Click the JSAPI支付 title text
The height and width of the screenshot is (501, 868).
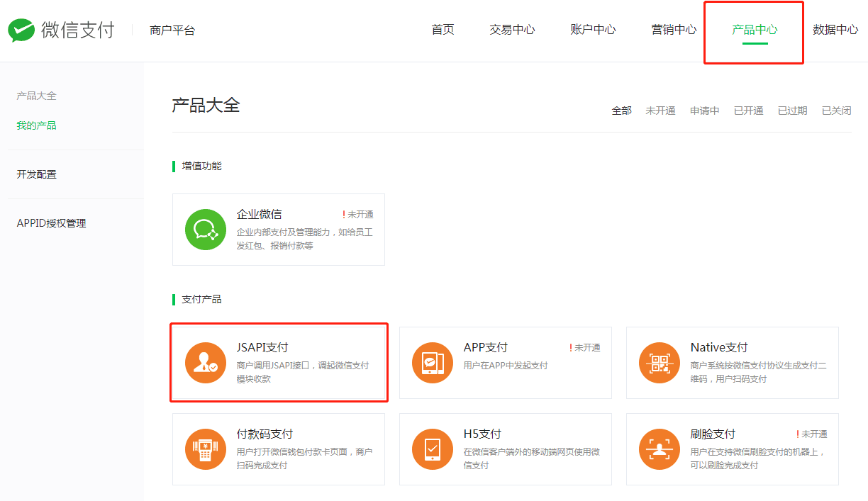tap(262, 347)
